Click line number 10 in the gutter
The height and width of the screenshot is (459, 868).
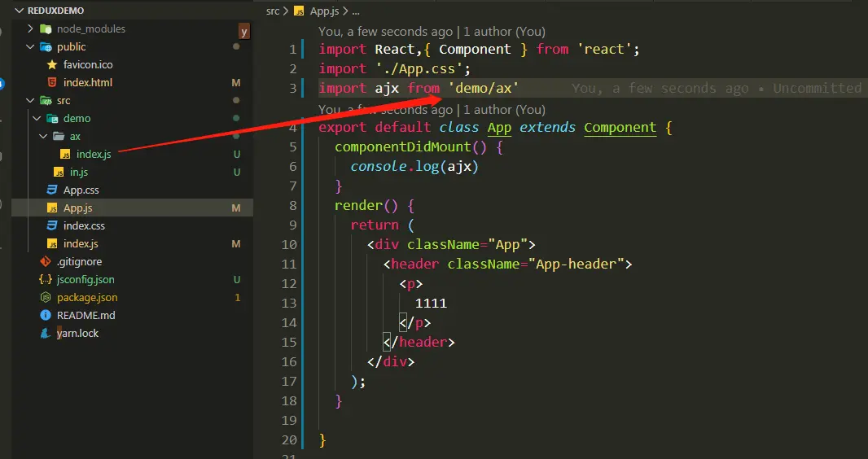(290, 245)
